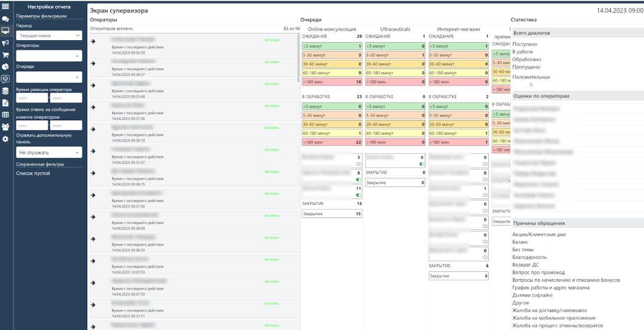Image resolution: width=644 pixels, height=330 pixels.
Task: Open the shopping cart section
Action: (x=6, y=55)
